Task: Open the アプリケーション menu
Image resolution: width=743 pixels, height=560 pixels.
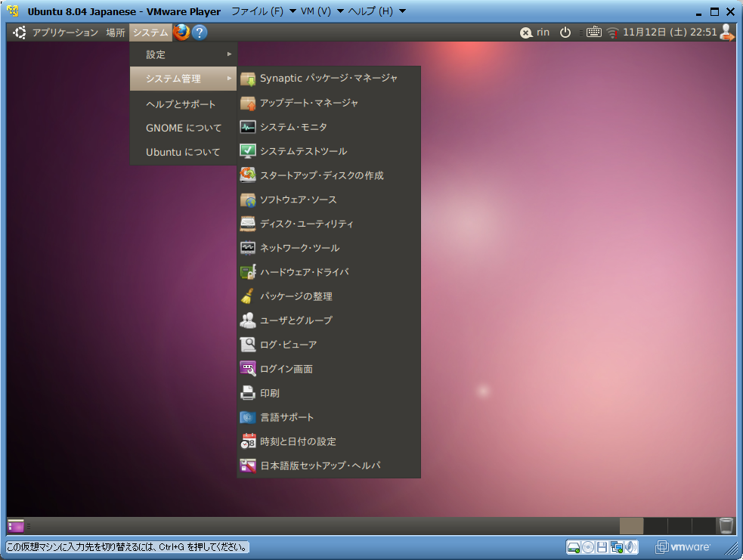Action: click(x=65, y=32)
